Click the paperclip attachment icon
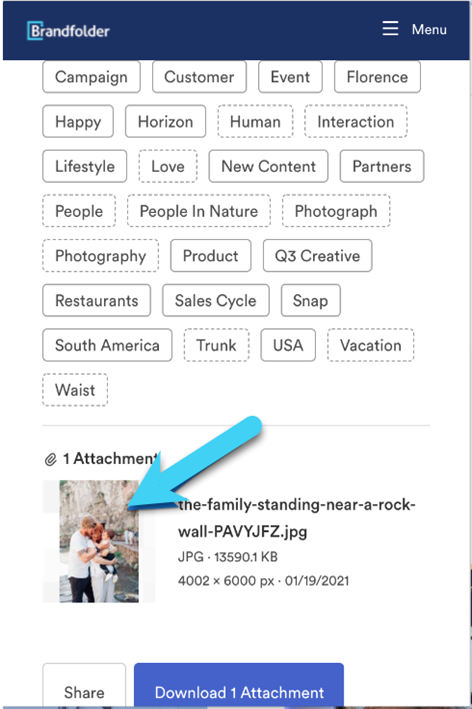This screenshot has width=472, height=709. click(x=50, y=460)
